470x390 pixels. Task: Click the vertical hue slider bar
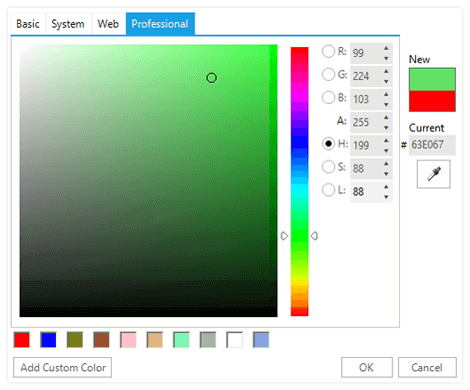[x=299, y=182]
